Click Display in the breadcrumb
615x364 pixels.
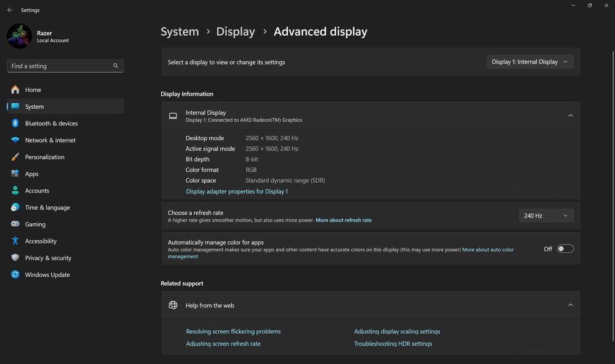tap(236, 31)
